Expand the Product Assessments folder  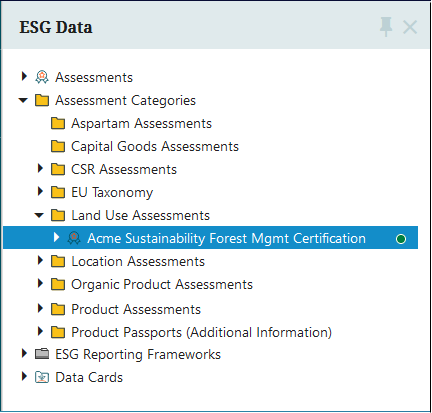[x=40, y=308]
